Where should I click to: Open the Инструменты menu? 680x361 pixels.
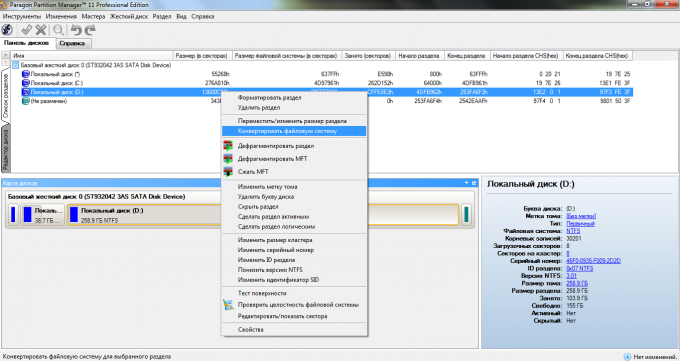[x=22, y=16]
